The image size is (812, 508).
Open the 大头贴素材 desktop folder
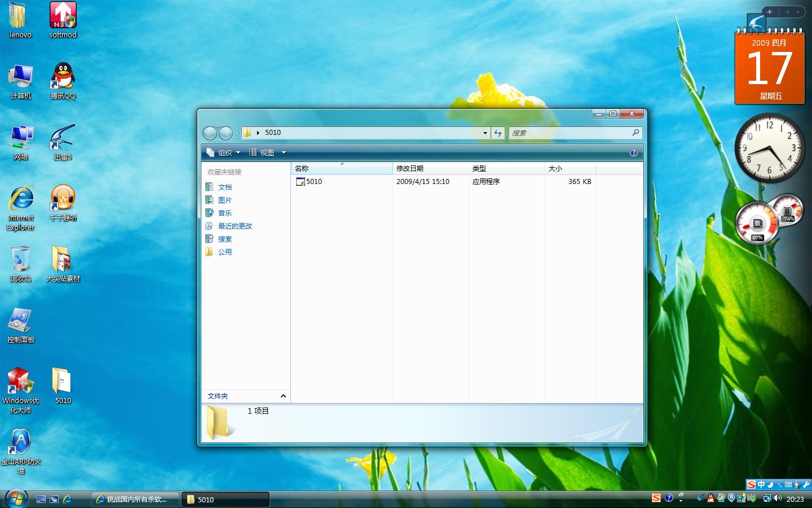(x=63, y=264)
